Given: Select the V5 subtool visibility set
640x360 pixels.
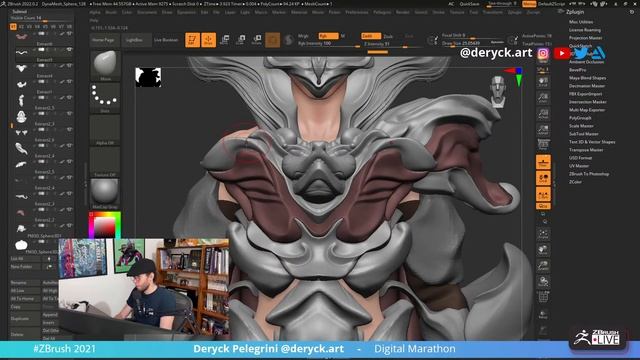Looking at the screenshot, I should coord(45,27).
